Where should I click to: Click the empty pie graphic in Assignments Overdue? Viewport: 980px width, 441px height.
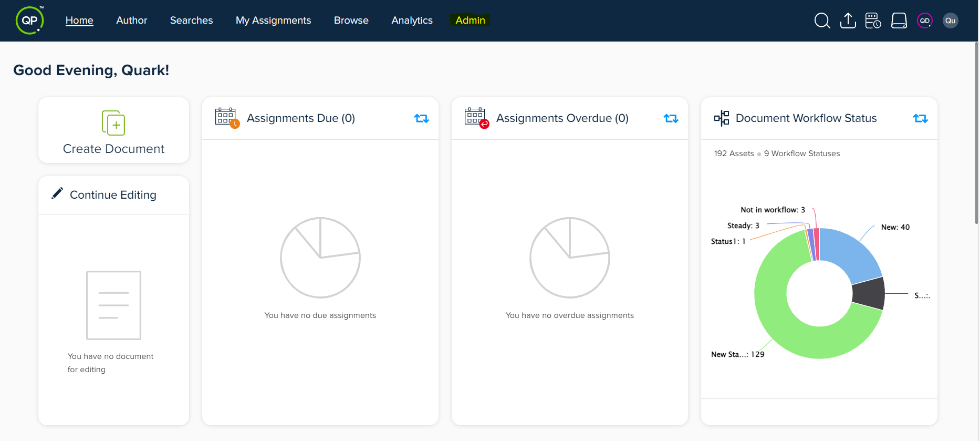click(x=570, y=258)
